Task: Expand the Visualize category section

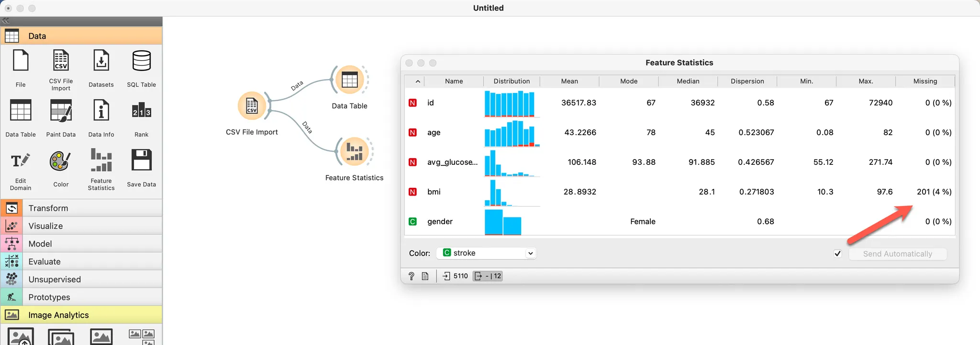Action: (81, 226)
